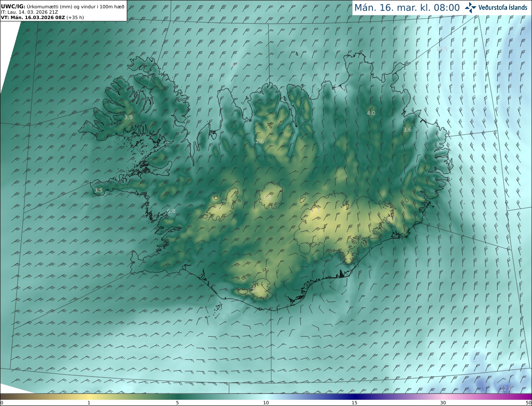Click the 2.6 value in north Iceland
The image size is (532, 406).
coord(260,142)
